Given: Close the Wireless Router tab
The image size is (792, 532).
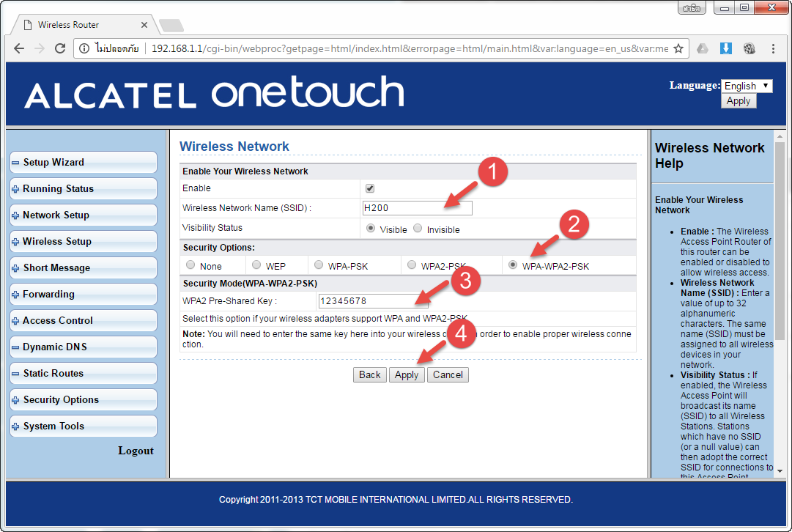Looking at the screenshot, I should point(144,25).
